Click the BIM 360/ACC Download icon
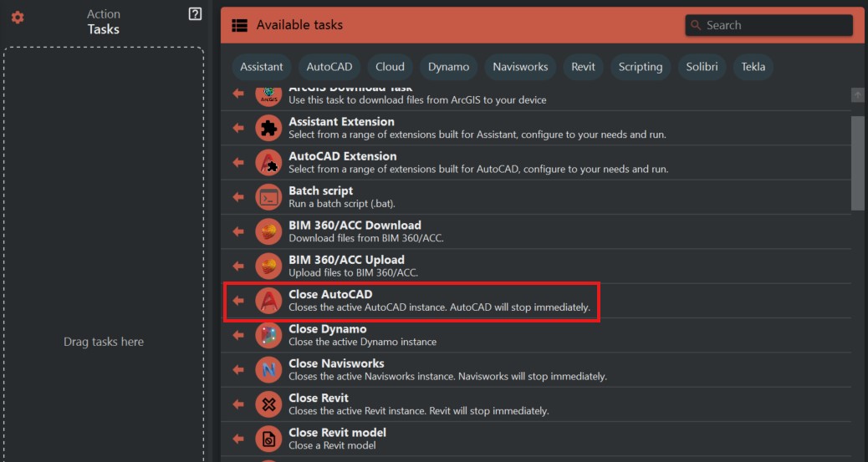868x462 pixels. (x=268, y=231)
